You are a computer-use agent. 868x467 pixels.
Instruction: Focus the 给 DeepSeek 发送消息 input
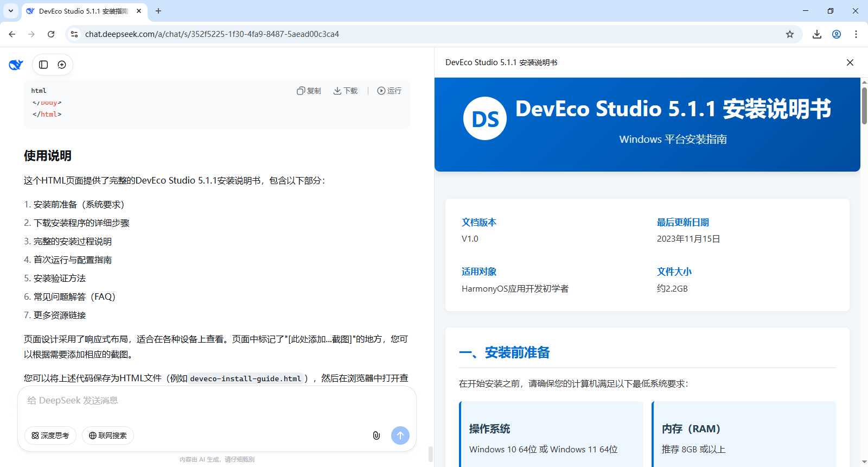[x=217, y=401]
